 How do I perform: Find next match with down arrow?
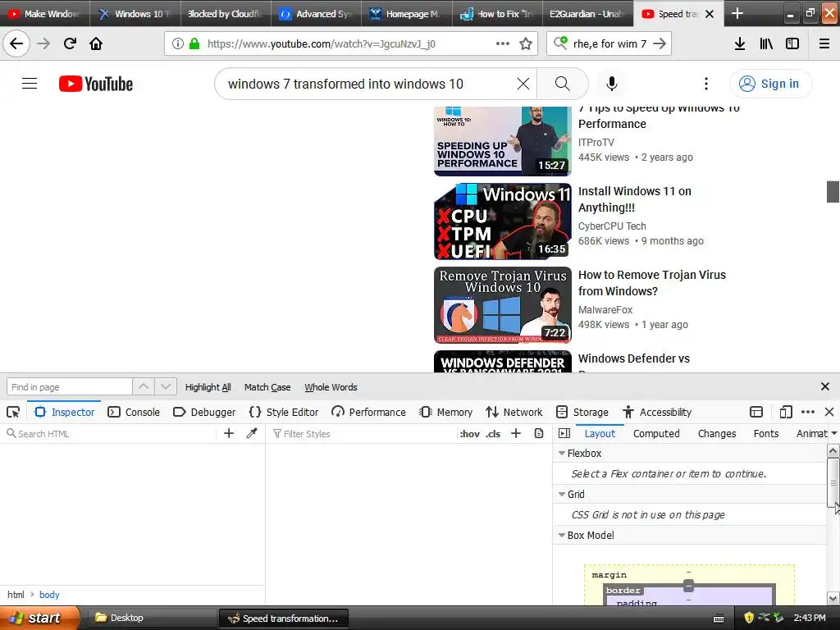(166, 386)
